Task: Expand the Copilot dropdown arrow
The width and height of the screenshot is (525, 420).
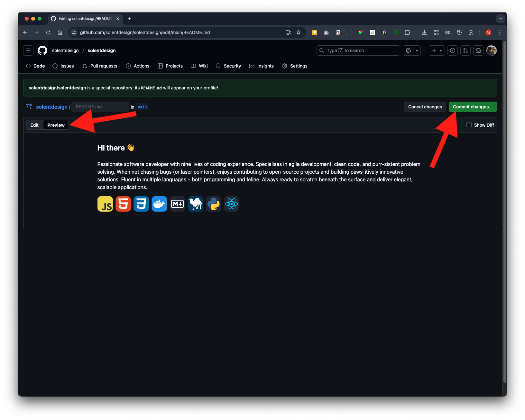Action: click(417, 50)
